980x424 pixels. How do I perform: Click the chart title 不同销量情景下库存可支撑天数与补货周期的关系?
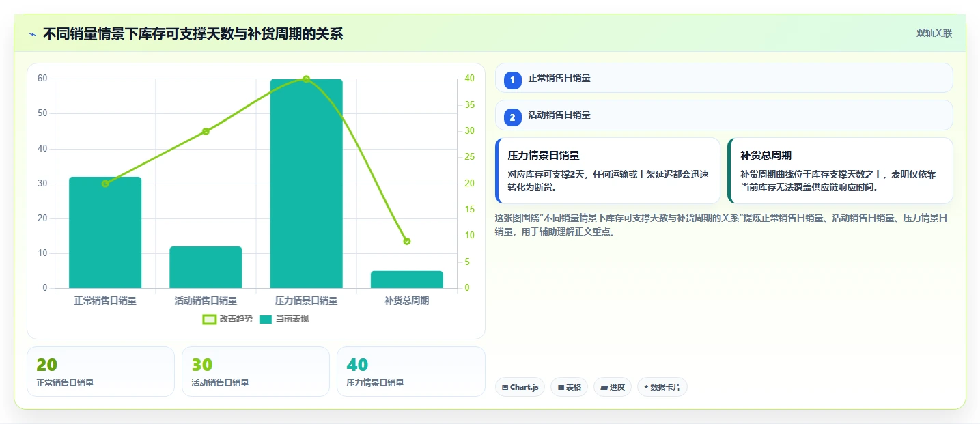pos(193,33)
